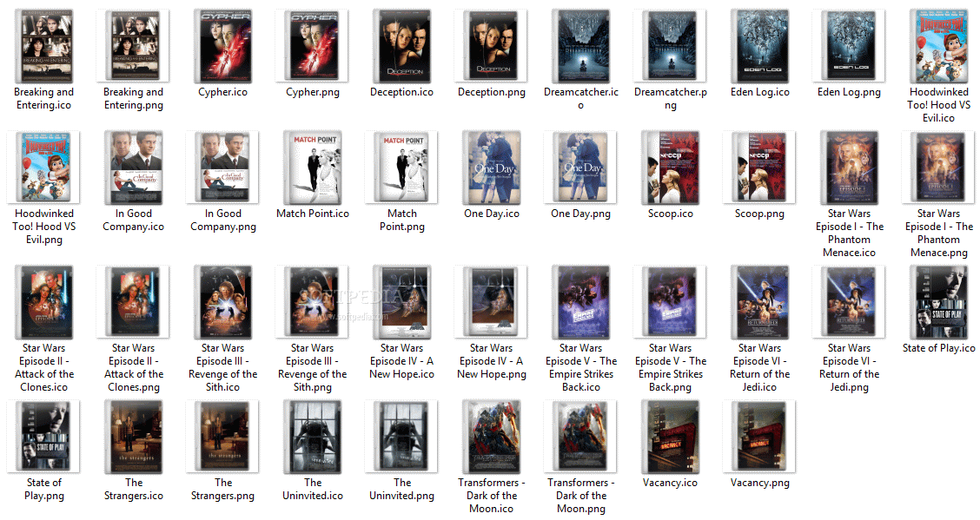Viewport: 980px width, 520px height.
Task: Select the Deception.png poster icon
Action: point(491,45)
